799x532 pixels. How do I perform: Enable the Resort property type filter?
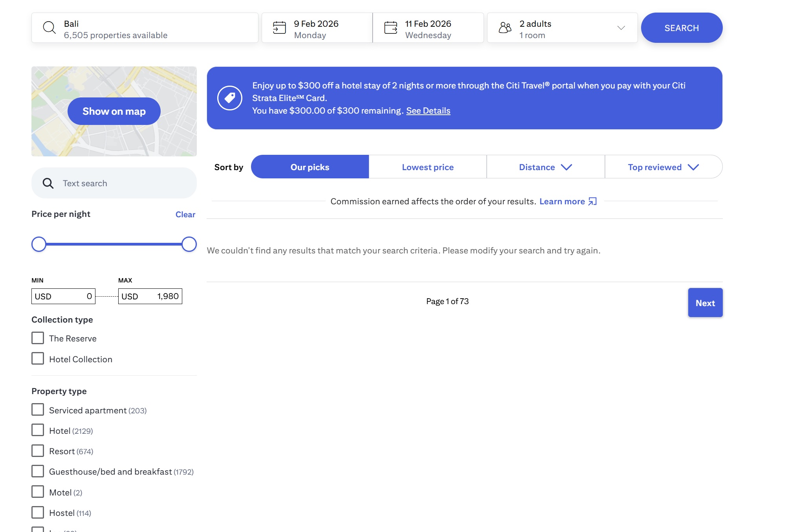pos(38,451)
